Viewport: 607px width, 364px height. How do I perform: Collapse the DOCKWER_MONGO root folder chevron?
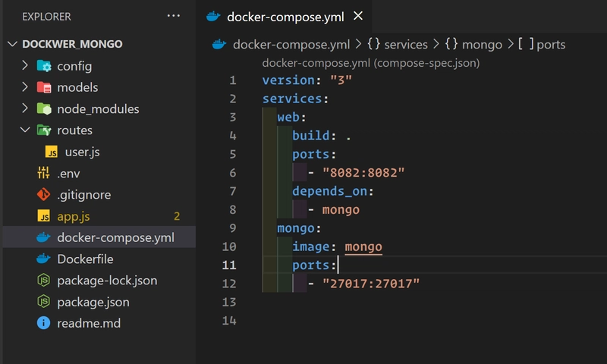[12, 44]
